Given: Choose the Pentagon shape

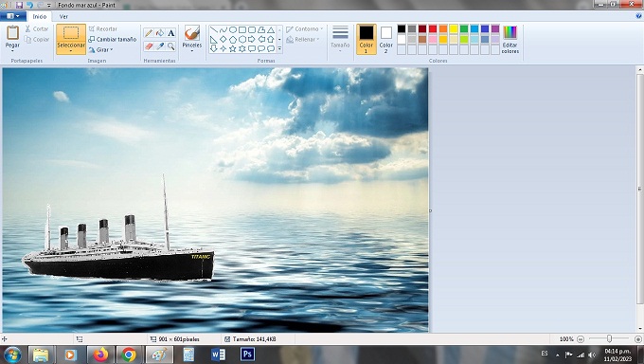Looking at the screenshot, I should [x=232, y=39].
